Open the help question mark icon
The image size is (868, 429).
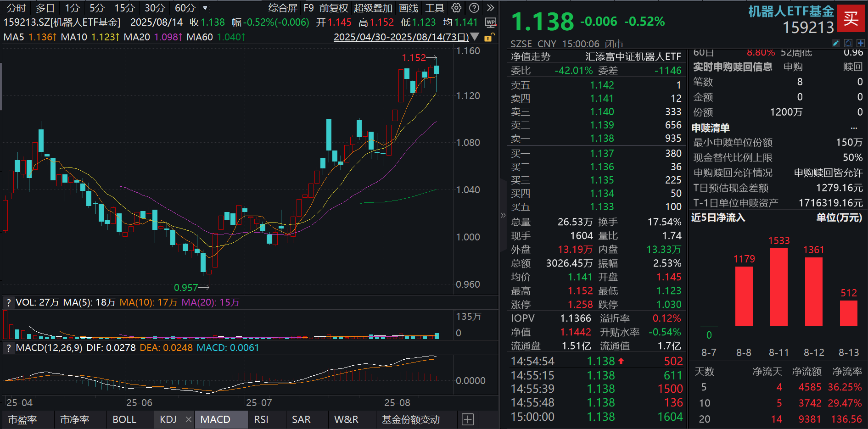coord(474,8)
